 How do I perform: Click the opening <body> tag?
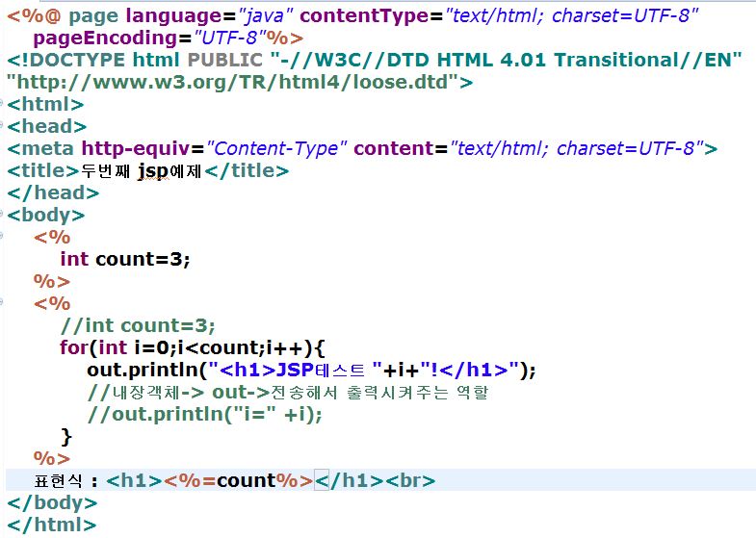coord(46,216)
